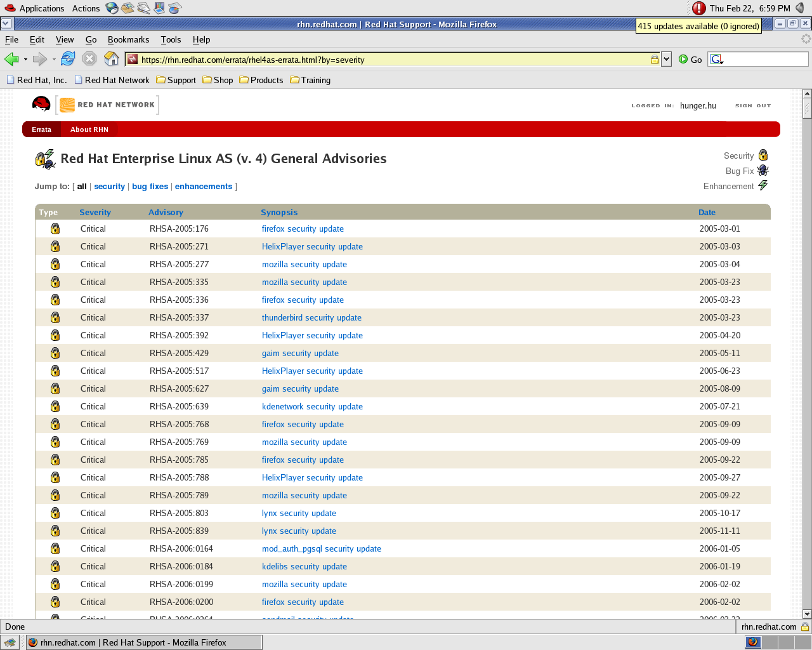Sort table by Synopsis column header
The image size is (812, 650).
tap(279, 213)
